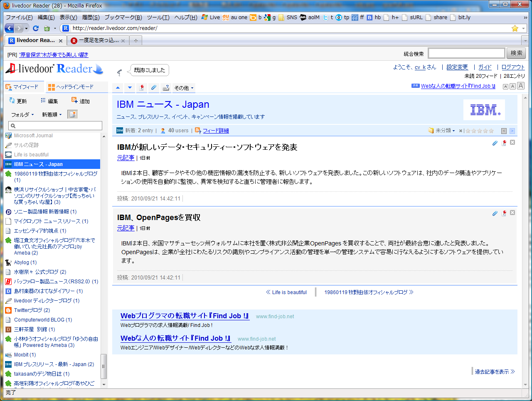Open new browser tab with plus button
The width and height of the screenshot is (532, 401).
135,40
